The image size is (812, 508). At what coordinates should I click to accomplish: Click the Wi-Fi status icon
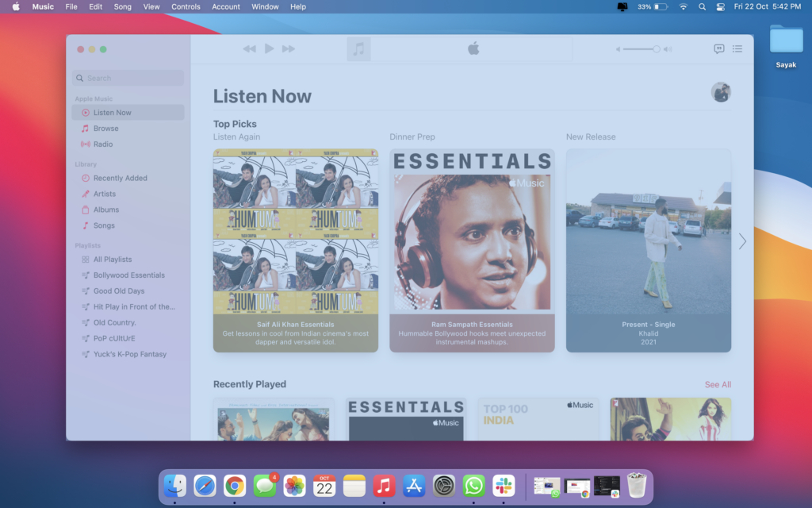pos(683,6)
